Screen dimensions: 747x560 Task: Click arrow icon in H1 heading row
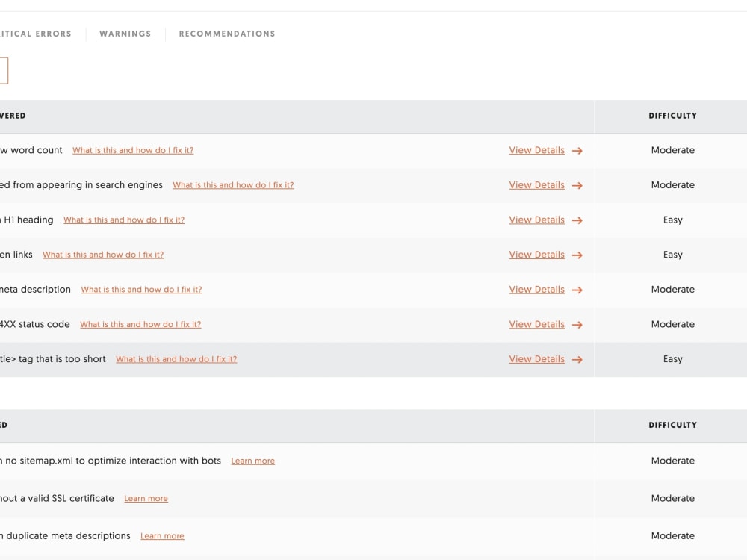pyautogui.click(x=577, y=220)
